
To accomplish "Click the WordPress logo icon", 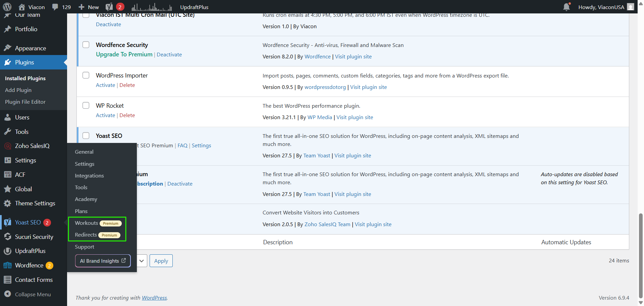I will (x=7, y=7).
